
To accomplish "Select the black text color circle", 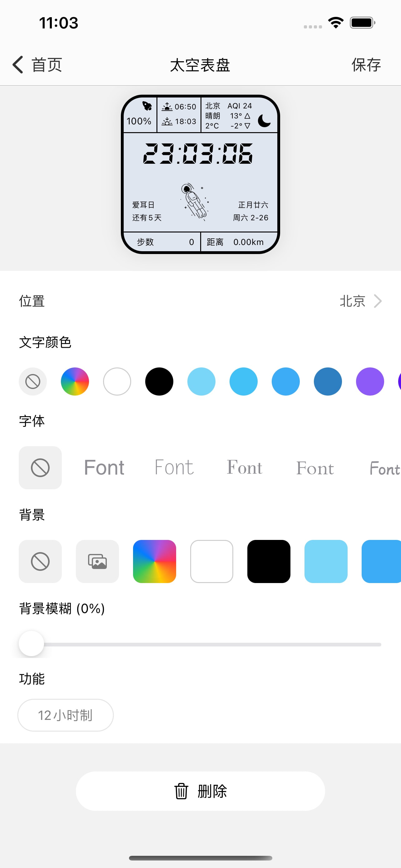I will 159,382.
